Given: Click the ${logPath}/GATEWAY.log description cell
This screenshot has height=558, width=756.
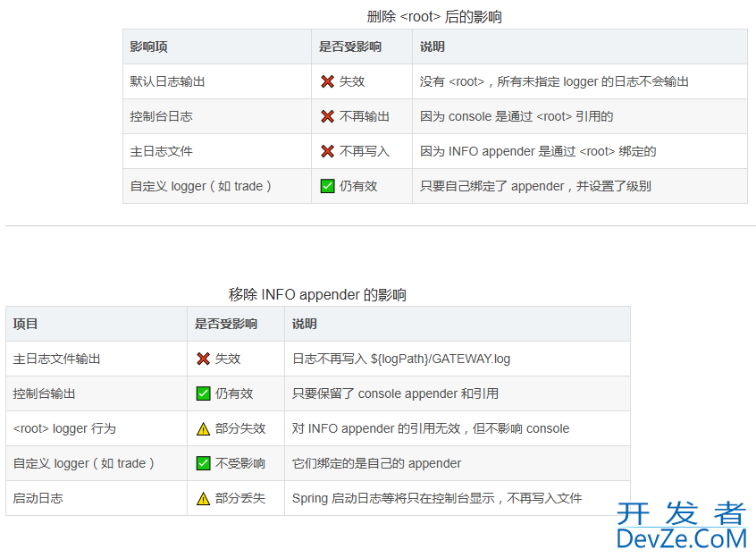Looking at the screenshot, I should [x=401, y=359].
